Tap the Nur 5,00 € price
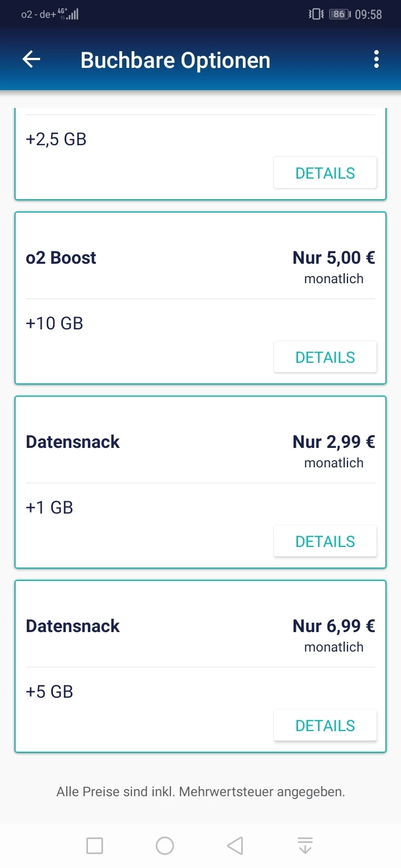 (334, 258)
